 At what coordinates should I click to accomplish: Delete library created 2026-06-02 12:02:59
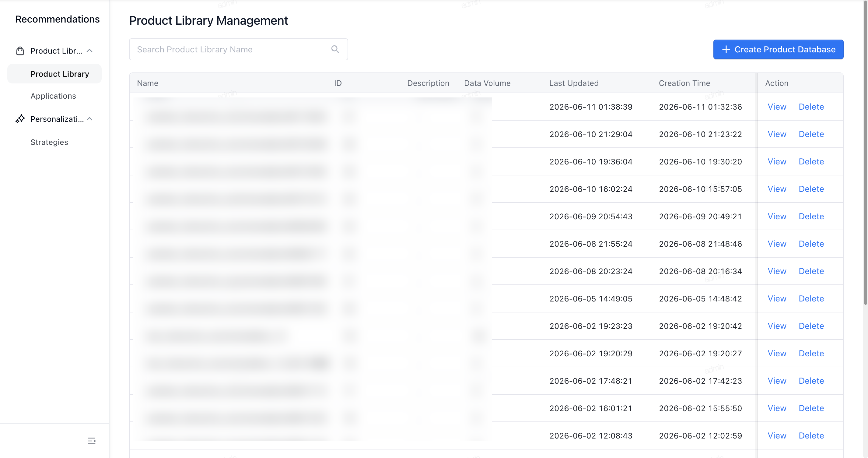[x=811, y=435]
